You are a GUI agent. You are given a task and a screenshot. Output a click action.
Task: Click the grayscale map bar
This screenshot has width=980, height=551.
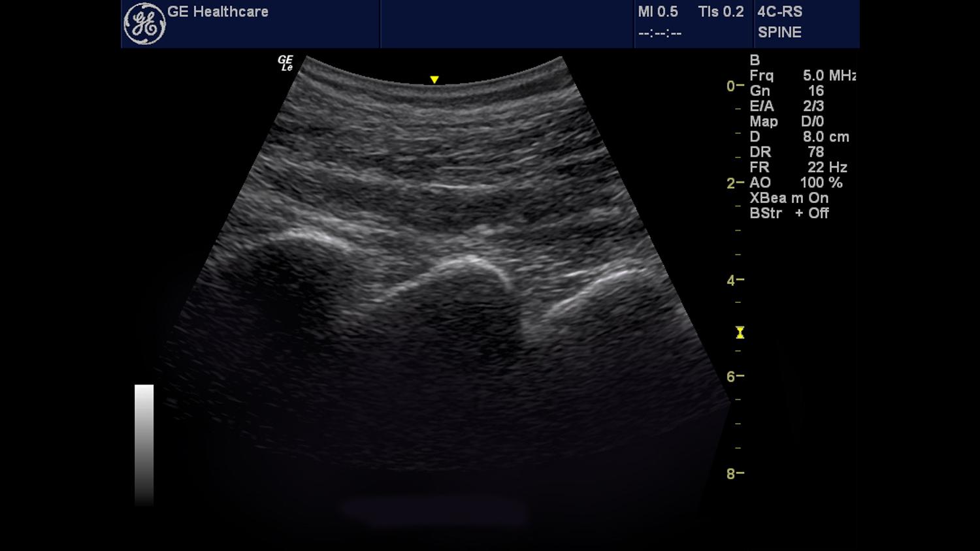[144, 444]
